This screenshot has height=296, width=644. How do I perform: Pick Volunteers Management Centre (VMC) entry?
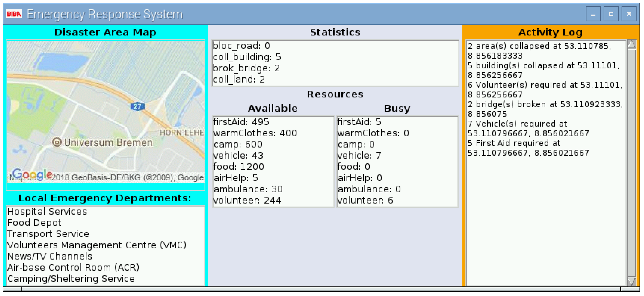[97, 245]
